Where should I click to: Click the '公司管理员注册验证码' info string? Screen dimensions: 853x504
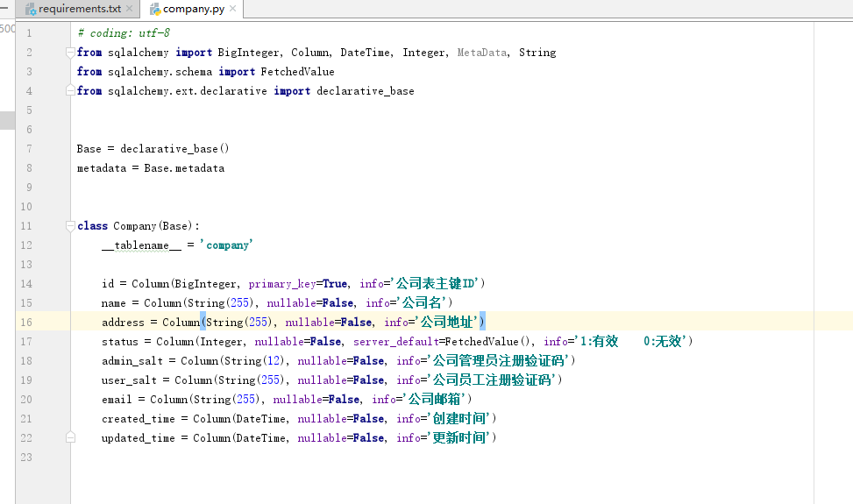coord(498,361)
